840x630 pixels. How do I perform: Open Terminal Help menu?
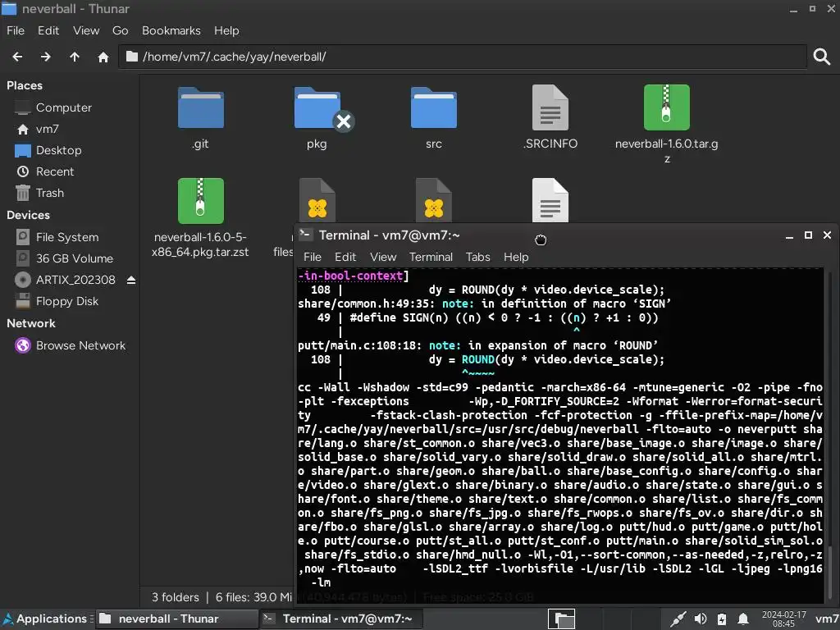[516, 257]
